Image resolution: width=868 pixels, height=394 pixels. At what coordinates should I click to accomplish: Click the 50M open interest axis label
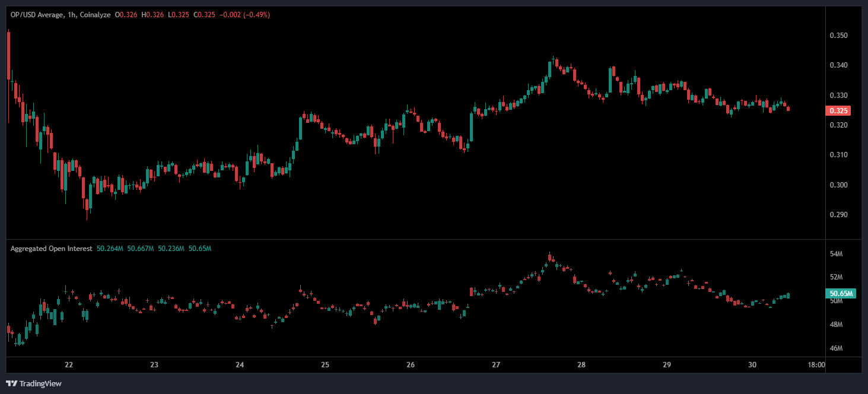point(837,301)
